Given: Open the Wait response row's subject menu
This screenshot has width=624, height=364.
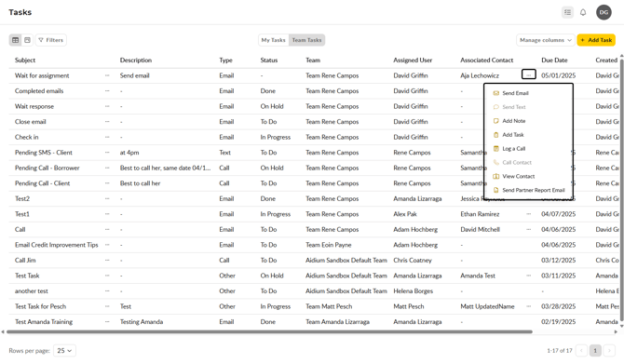Looking at the screenshot, I should coord(107,107).
